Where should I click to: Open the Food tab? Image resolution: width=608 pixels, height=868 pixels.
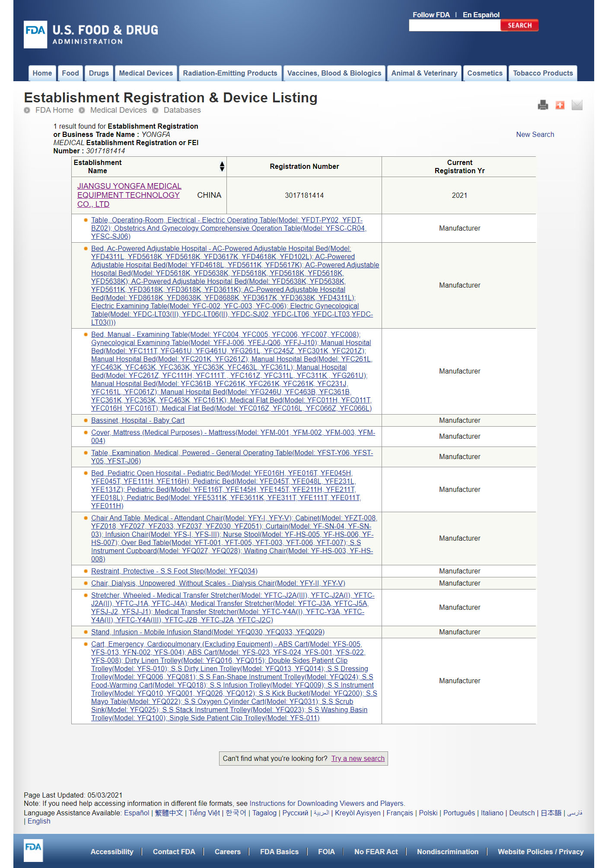pos(70,73)
